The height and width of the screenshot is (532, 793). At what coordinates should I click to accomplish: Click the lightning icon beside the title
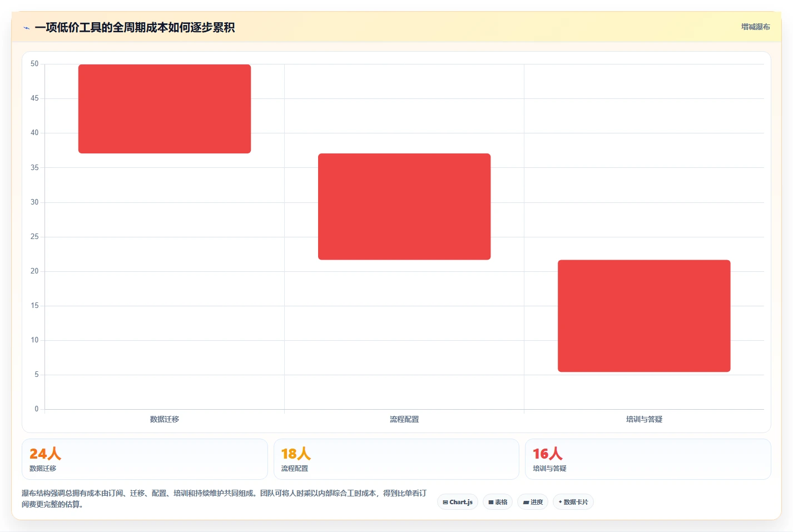[x=26, y=28]
